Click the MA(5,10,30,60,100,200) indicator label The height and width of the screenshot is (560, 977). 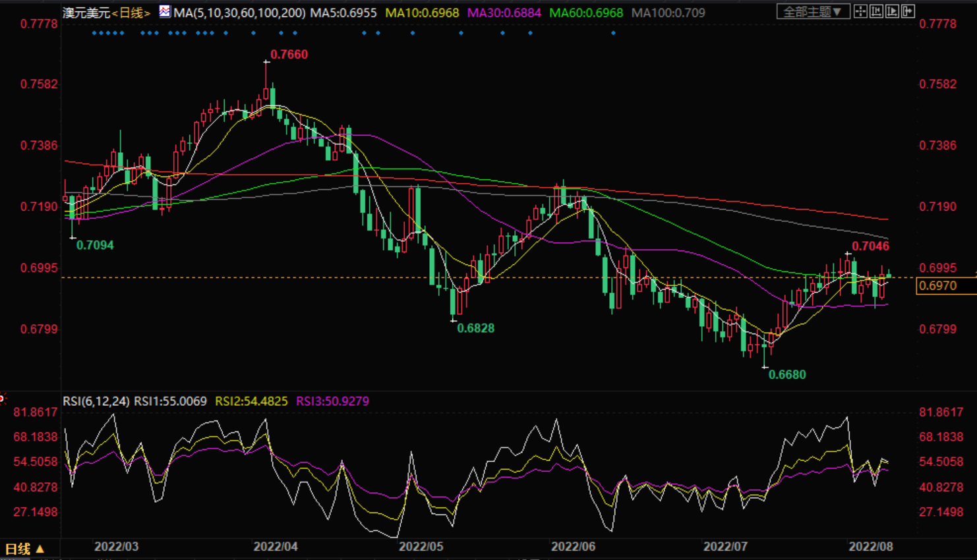(x=239, y=13)
